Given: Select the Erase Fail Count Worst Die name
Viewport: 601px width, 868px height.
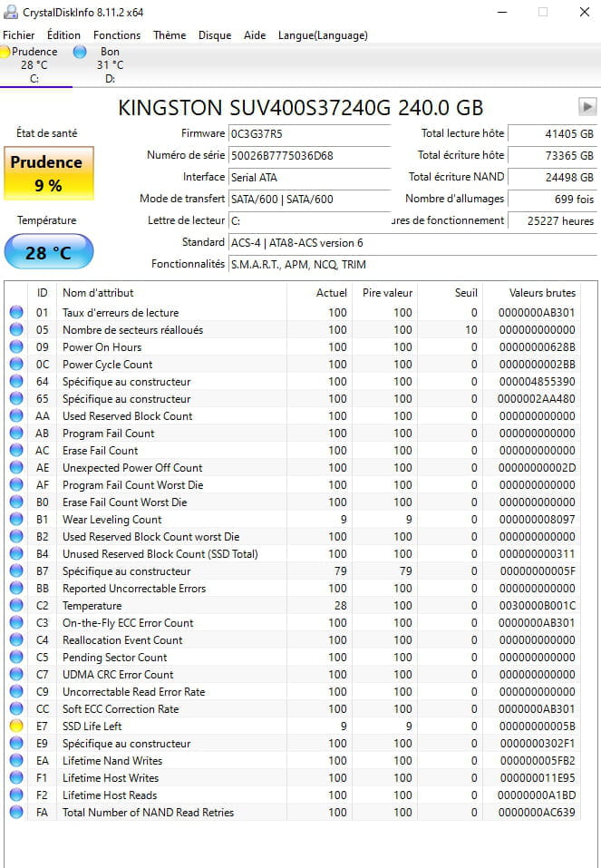Looking at the screenshot, I should point(124,502).
